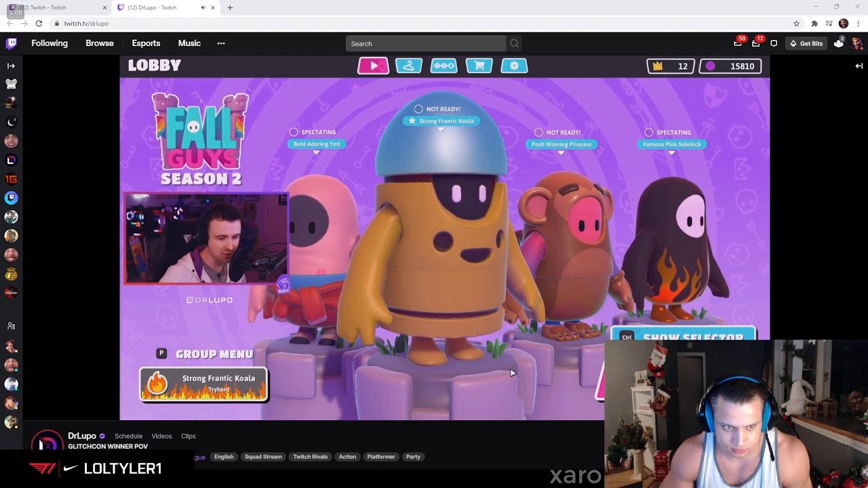Click the crown count 12
Image resolution: width=868 pixels, height=488 pixels.
point(671,66)
